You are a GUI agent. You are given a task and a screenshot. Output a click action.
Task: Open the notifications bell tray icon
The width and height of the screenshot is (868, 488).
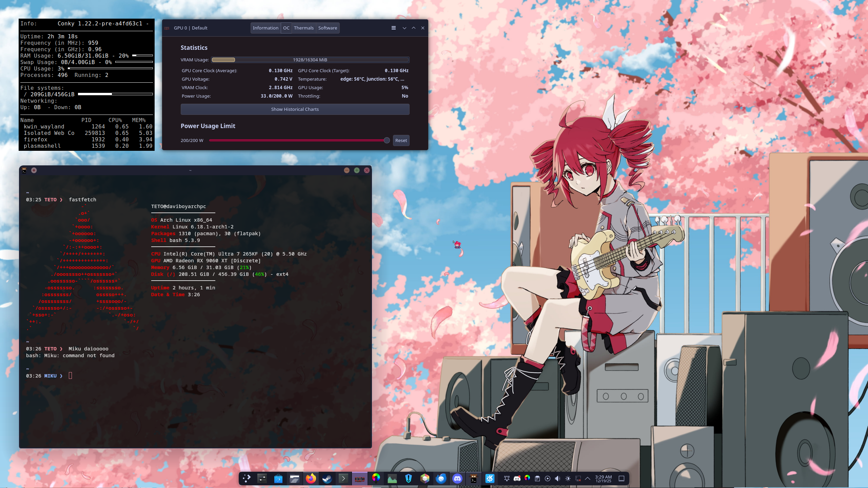point(507,478)
